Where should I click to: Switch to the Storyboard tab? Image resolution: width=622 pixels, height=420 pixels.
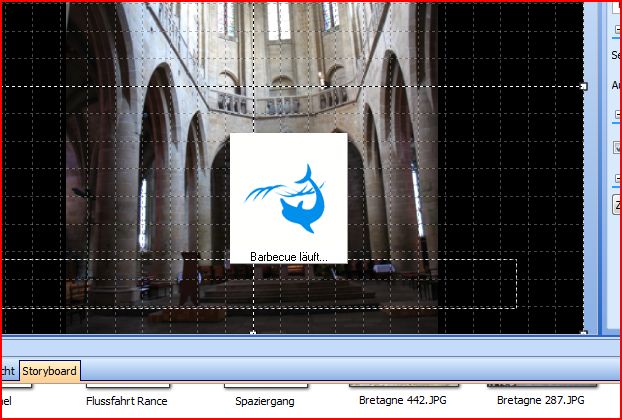coord(49,371)
